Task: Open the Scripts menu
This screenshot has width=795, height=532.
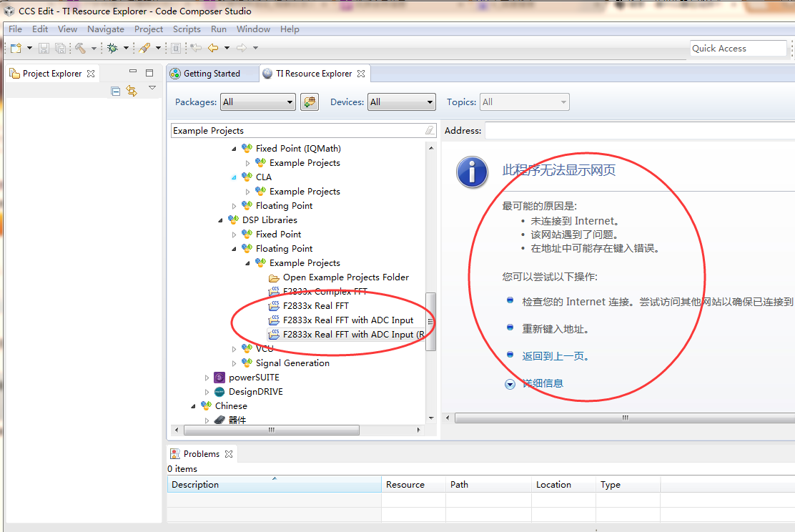Action: [x=187, y=29]
